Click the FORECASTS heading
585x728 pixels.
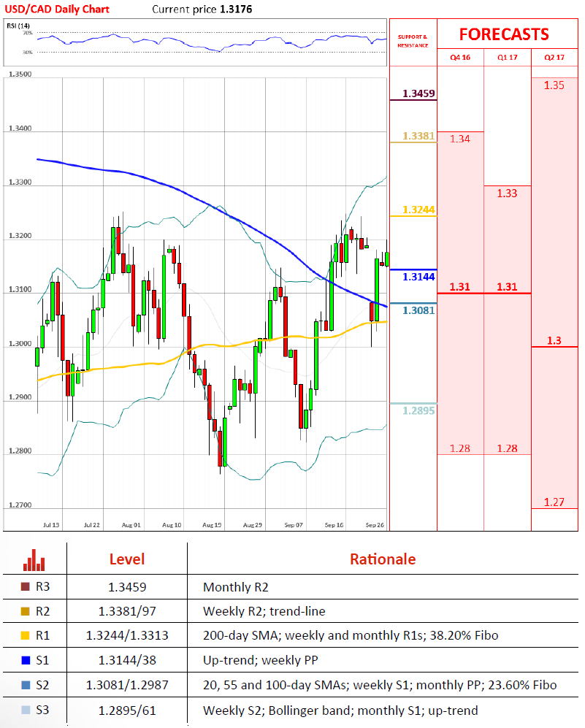[x=504, y=34]
